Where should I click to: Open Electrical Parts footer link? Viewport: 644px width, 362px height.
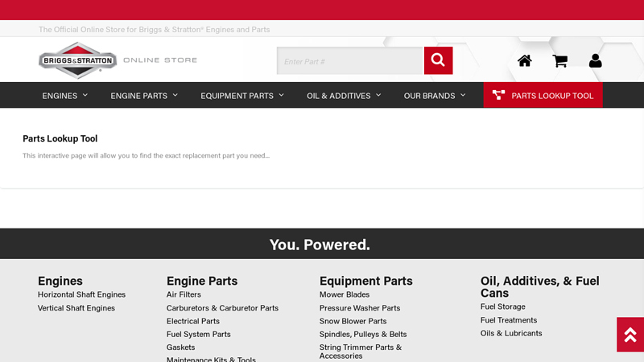click(193, 321)
